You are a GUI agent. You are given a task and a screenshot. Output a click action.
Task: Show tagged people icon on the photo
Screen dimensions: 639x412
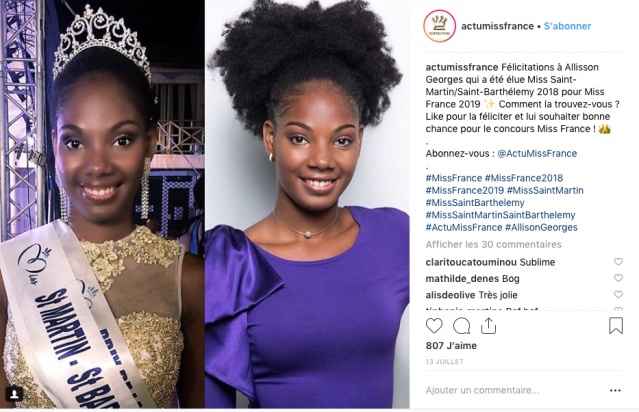[14, 394]
